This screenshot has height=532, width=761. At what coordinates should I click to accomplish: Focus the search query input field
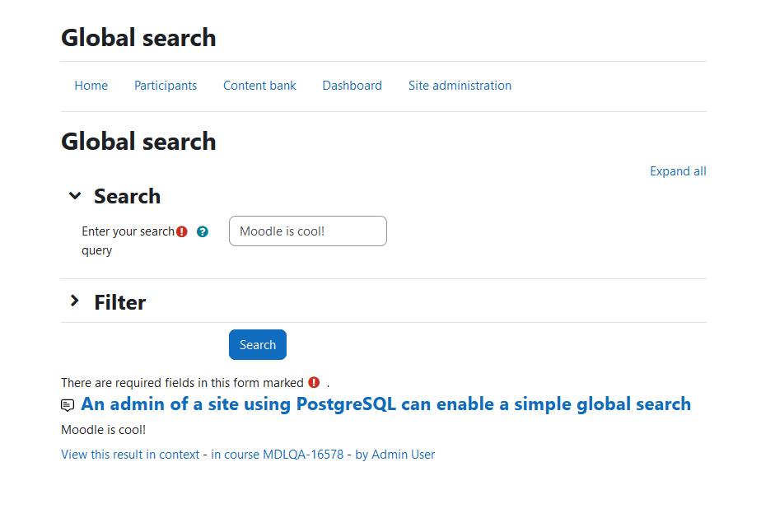tap(308, 231)
